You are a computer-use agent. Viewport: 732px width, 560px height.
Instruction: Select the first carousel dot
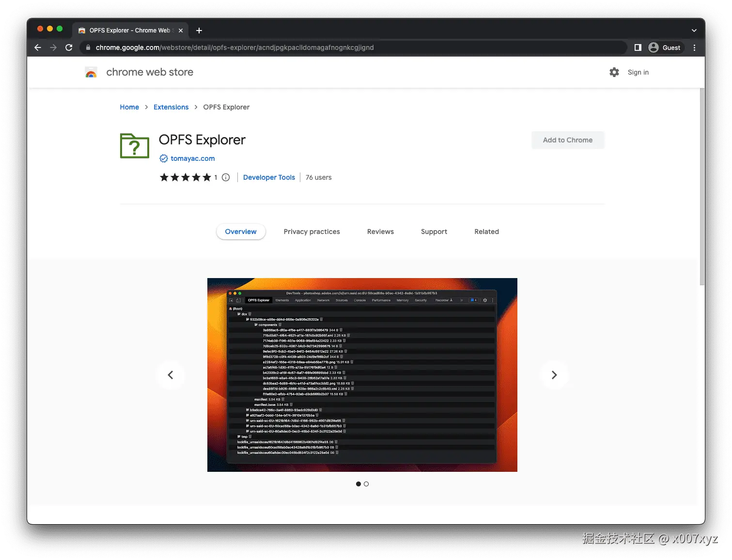tap(358, 484)
